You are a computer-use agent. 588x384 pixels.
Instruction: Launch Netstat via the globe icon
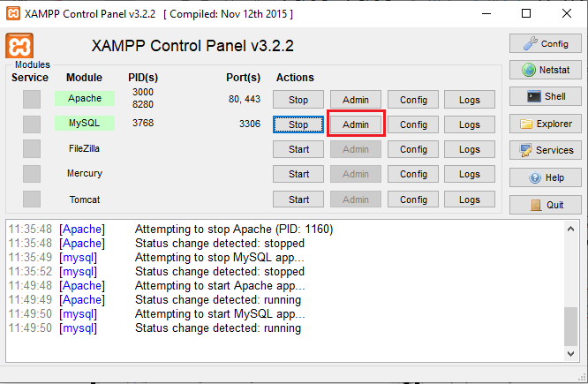546,70
